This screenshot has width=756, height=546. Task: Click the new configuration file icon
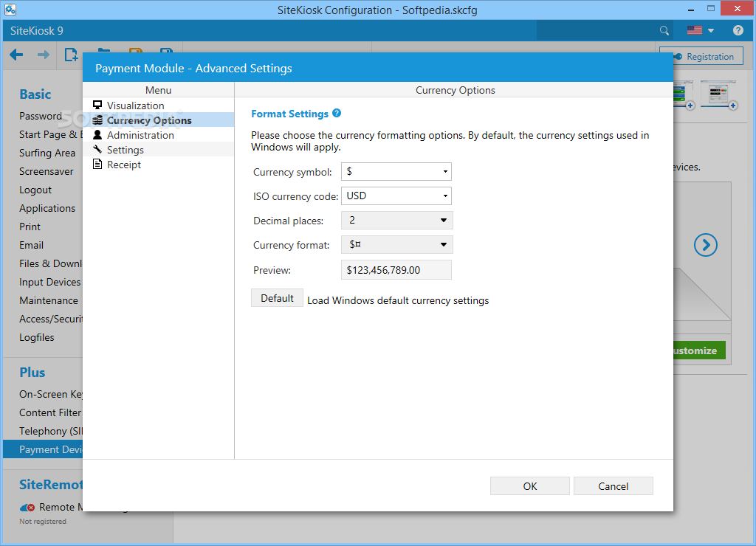(71, 55)
